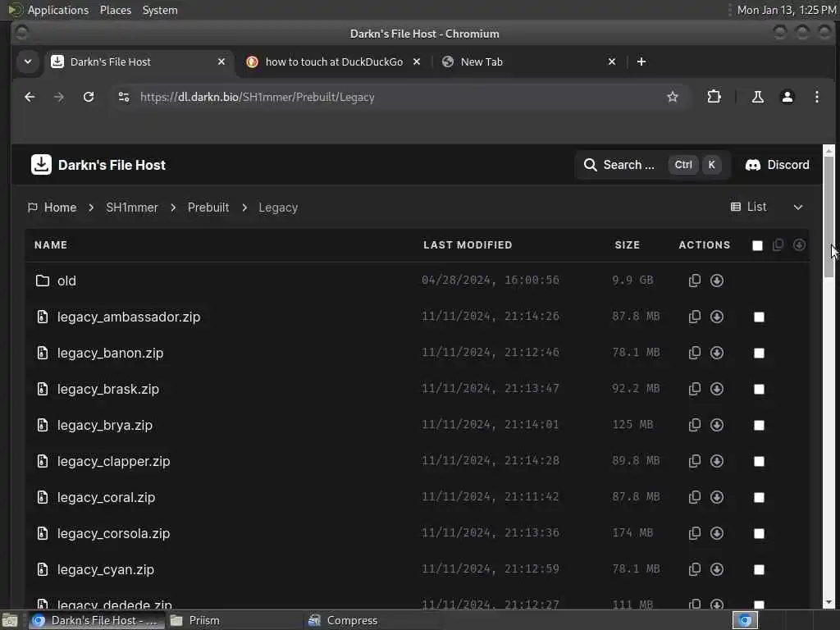Toggle select-all checkbox in Actions header

click(x=757, y=245)
